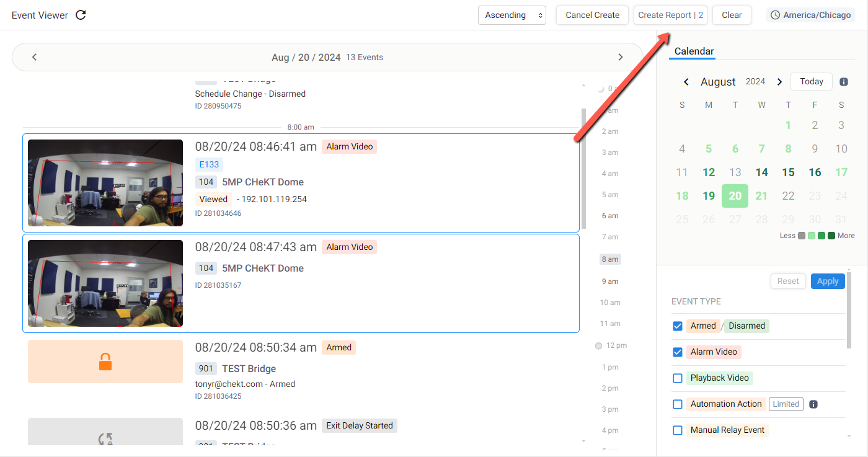Screen dimensions: 868x457
Task: Click the orange lock Armed event icon
Action: pyautogui.click(x=105, y=362)
